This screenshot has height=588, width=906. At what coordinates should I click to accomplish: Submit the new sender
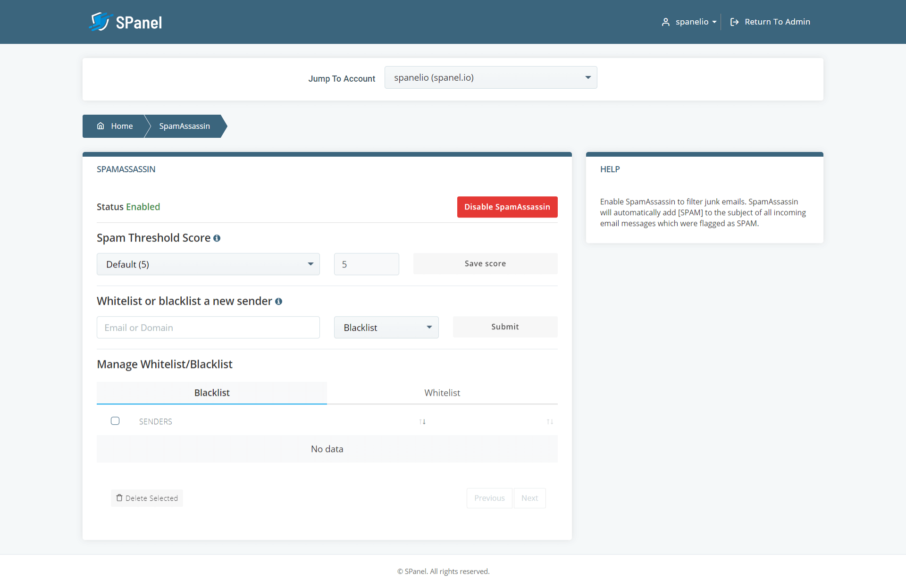coord(505,327)
